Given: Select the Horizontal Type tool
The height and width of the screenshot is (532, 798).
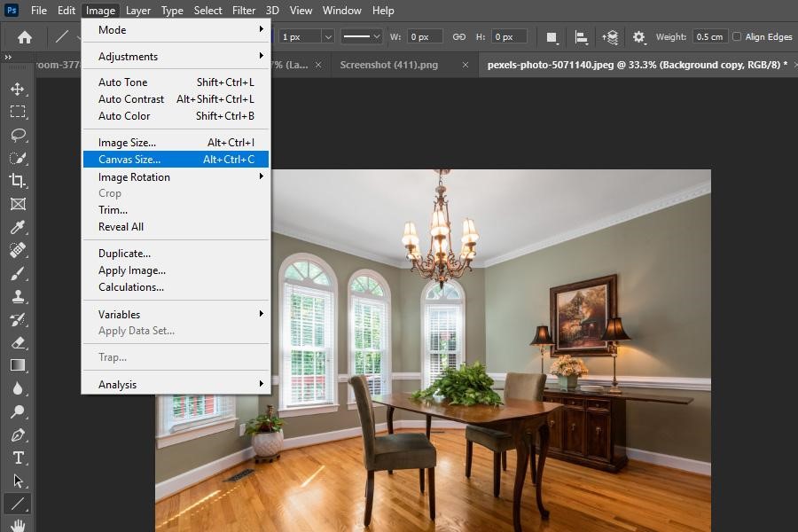Looking at the screenshot, I should pyautogui.click(x=18, y=458).
